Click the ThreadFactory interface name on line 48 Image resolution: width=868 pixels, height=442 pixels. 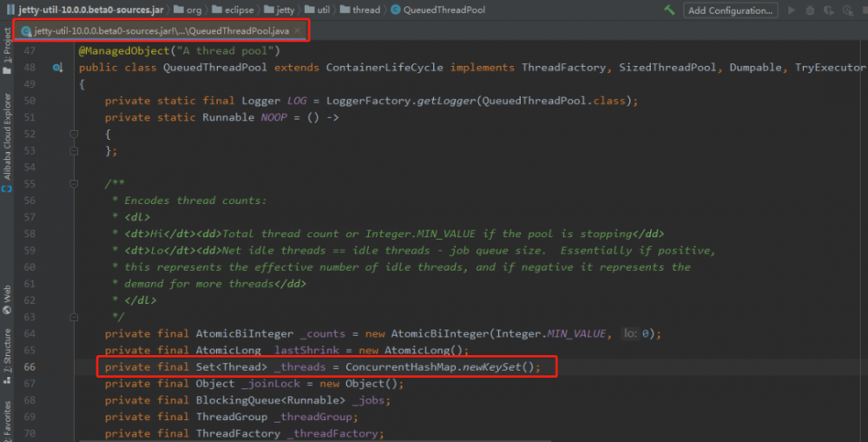[563, 68]
